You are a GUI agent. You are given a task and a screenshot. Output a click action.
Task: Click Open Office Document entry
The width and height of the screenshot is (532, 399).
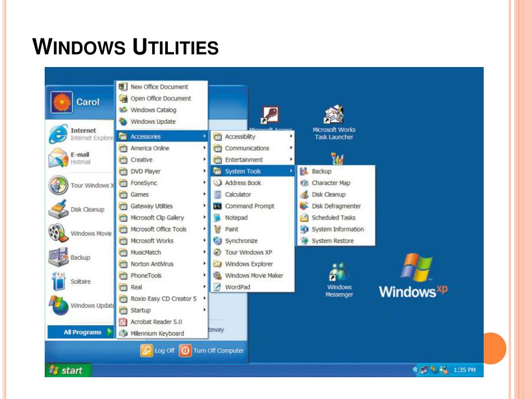[162, 98]
